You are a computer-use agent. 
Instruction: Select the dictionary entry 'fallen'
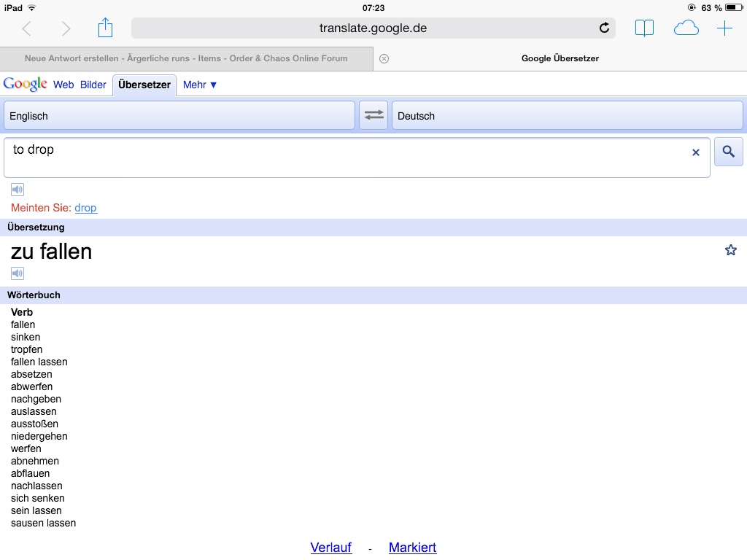pyautogui.click(x=23, y=324)
